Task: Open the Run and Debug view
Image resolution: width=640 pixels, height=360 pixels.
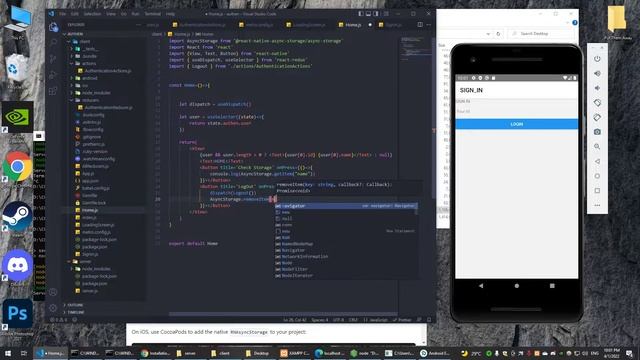Action: click(x=53, y=75)
